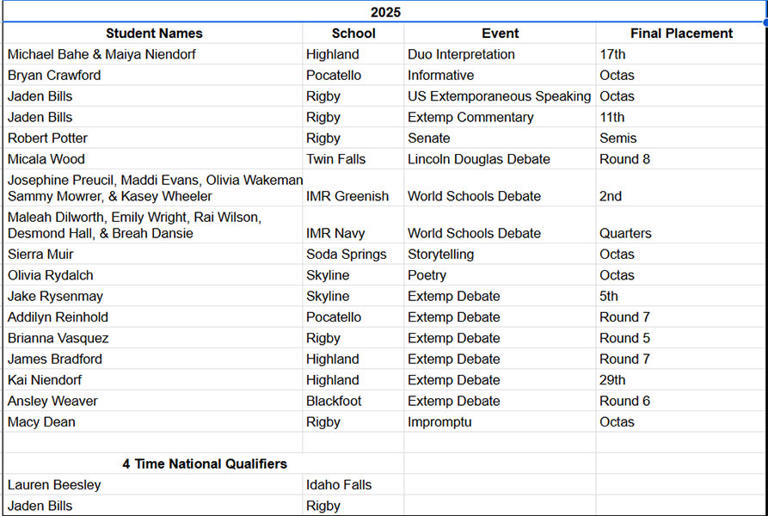
Task: Click the Impromptu event cell
Action: 500,422
